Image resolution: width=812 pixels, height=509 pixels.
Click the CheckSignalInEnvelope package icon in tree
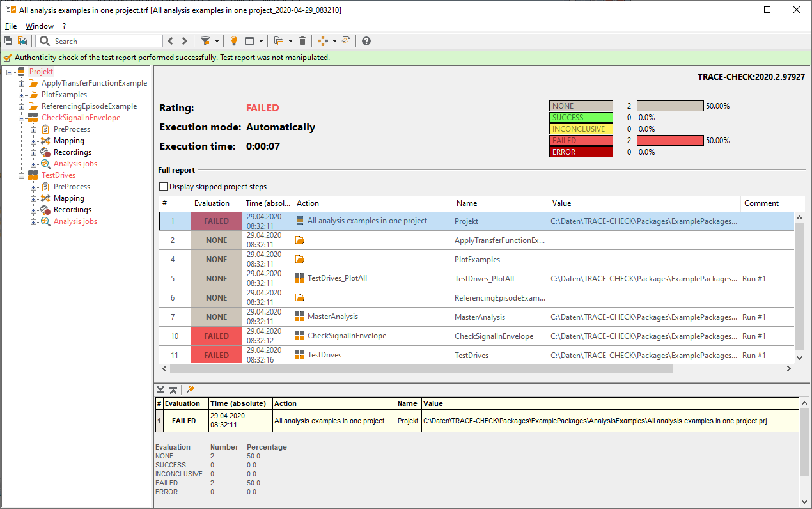(33, 118)
